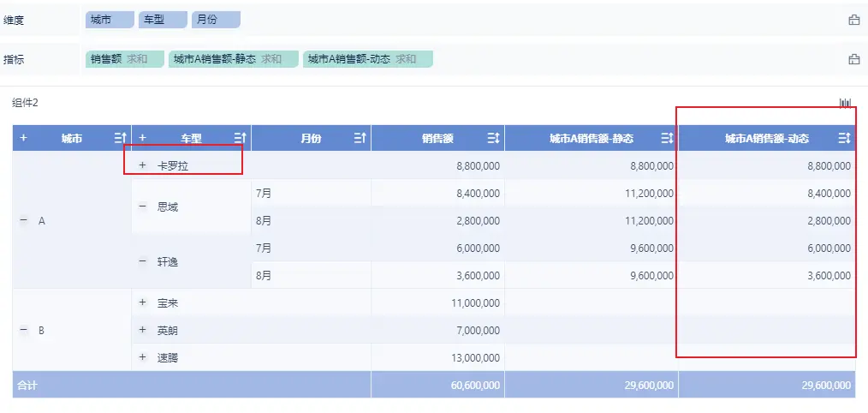Select the 城市A销售额-动态 metric pill
The image size is (868, 413).
tap(367, 59)
